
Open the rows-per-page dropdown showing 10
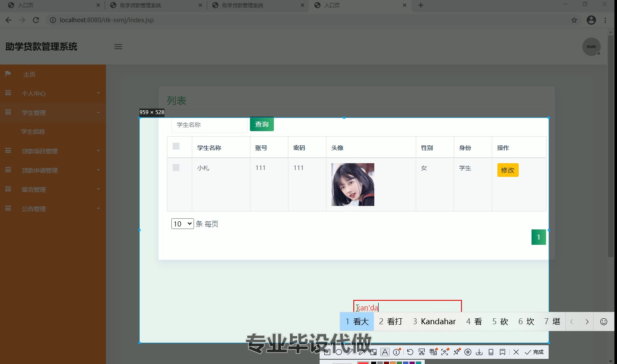(182, 224)
